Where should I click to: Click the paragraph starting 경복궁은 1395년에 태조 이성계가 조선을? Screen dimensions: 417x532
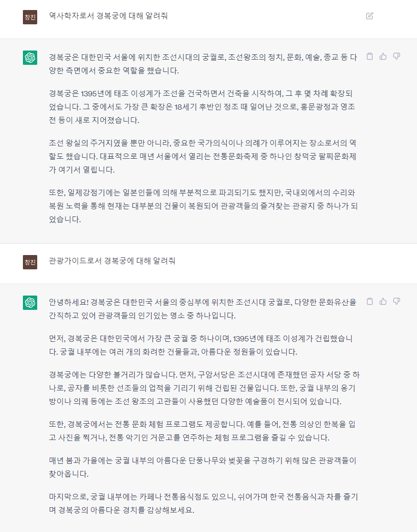[202, 107]
